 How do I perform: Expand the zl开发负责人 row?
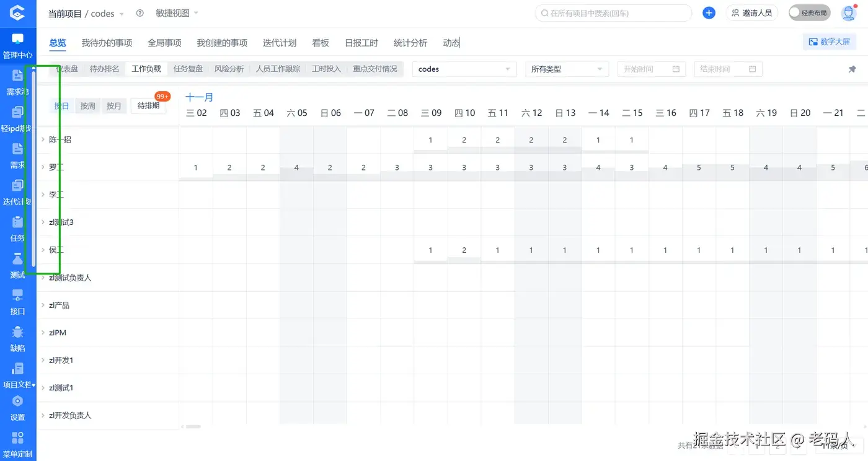click(x=43, y=415)
